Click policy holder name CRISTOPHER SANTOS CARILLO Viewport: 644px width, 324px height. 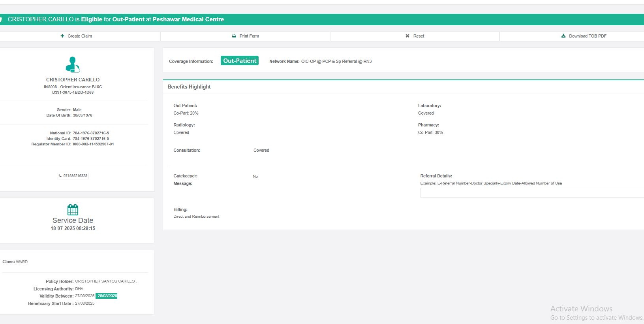point(105,281)
